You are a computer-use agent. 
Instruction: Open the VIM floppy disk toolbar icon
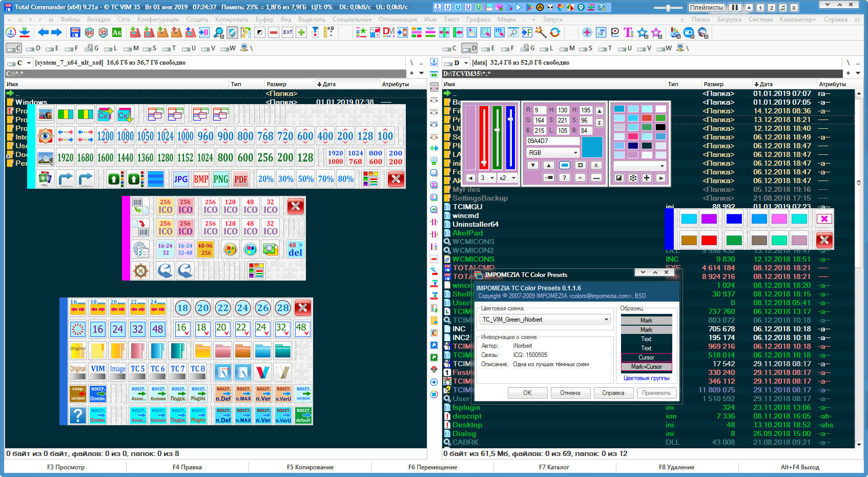75,32
